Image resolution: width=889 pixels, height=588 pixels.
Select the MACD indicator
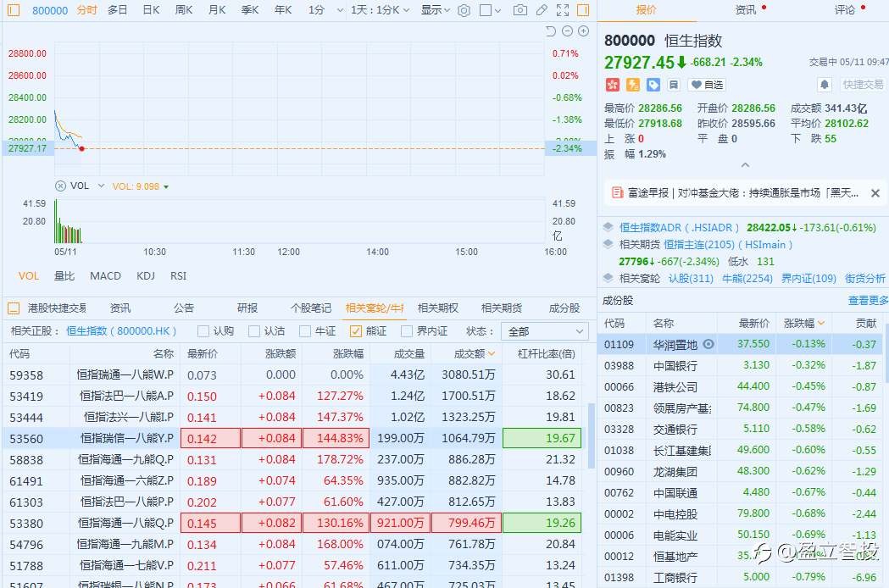[105, 276]
